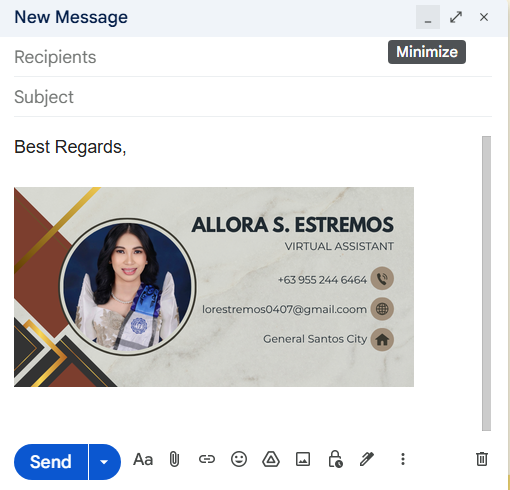
Task: Insert a link with chain icon
Action: point(207,459)
